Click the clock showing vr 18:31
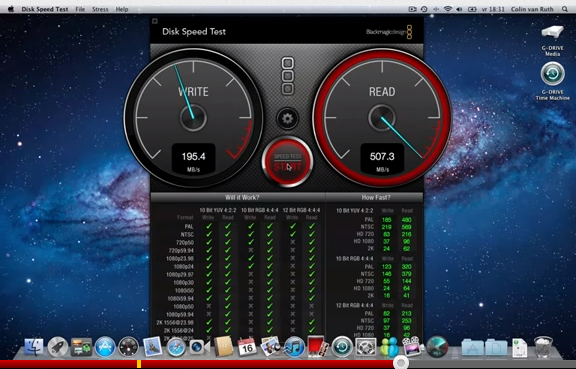 (493, 9)
